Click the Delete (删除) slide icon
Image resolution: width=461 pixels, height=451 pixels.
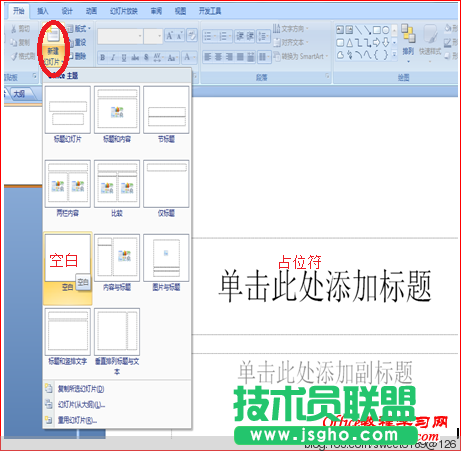pyautogui.click(x=71, y=56)
